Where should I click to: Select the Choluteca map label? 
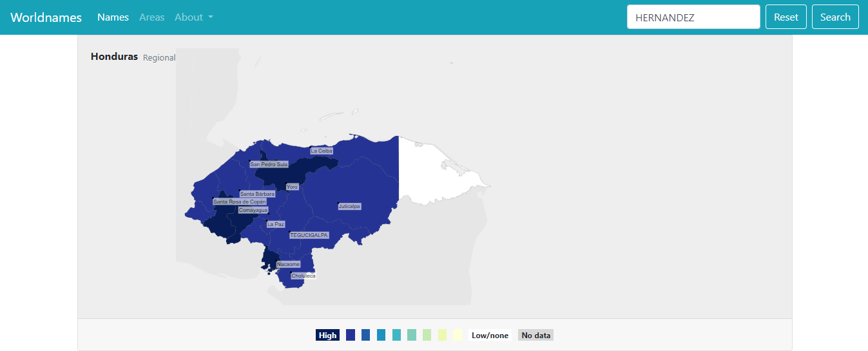coord(303,276)
